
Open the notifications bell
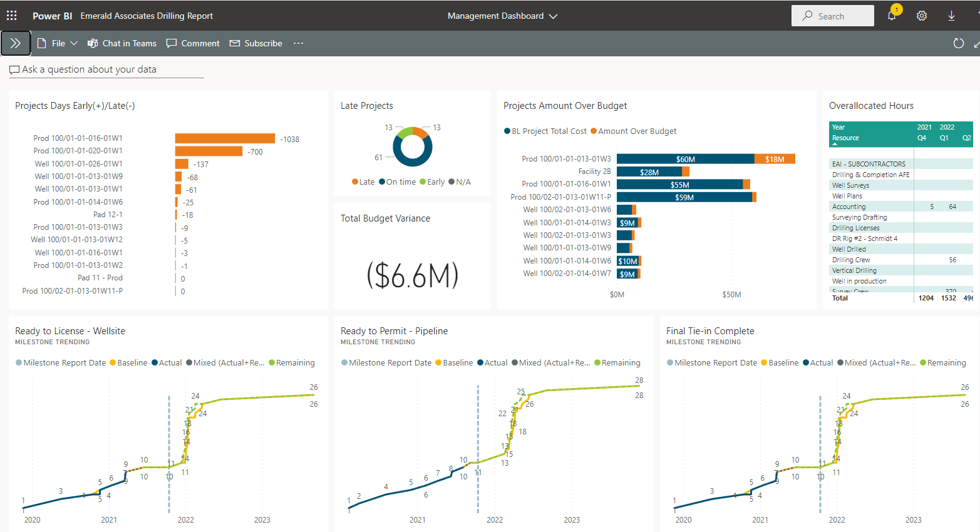pos(892,16)
